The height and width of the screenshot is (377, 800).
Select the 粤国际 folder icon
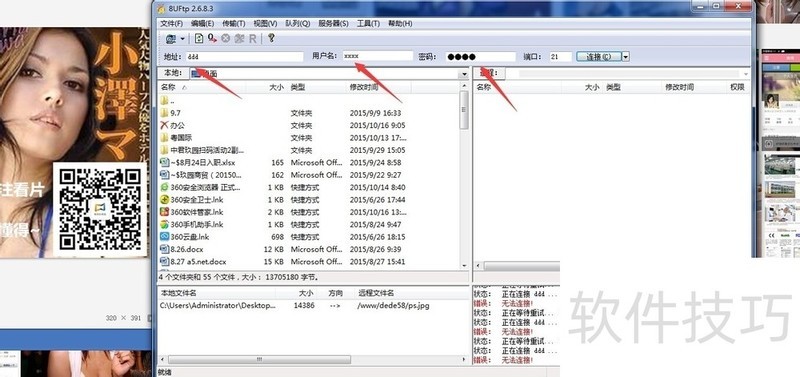[164, 138]
